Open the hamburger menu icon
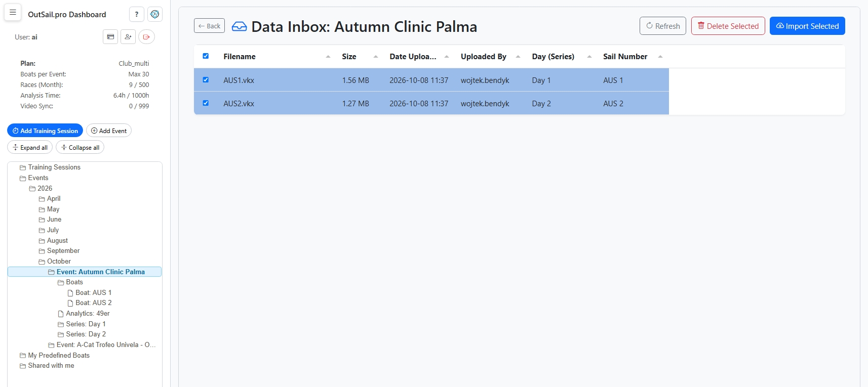The image size is (868, 387). coord(13,13)
